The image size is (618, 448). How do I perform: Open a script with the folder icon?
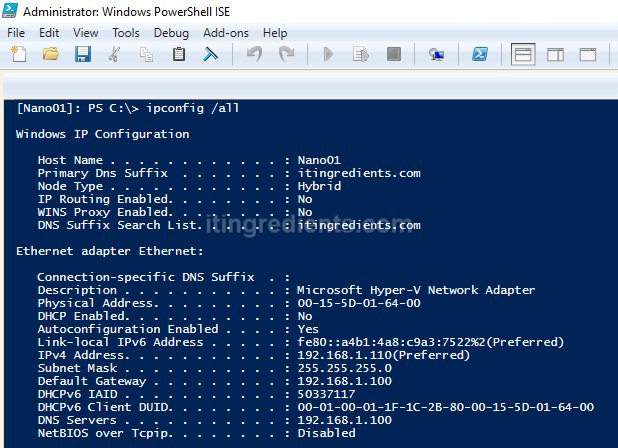coord(50,55)
